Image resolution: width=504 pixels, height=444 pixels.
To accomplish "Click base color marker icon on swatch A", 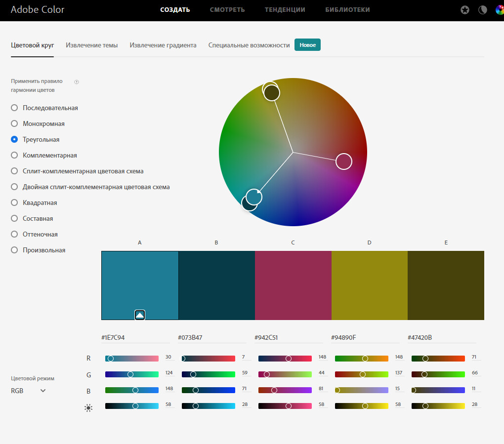I will [140, 315].
